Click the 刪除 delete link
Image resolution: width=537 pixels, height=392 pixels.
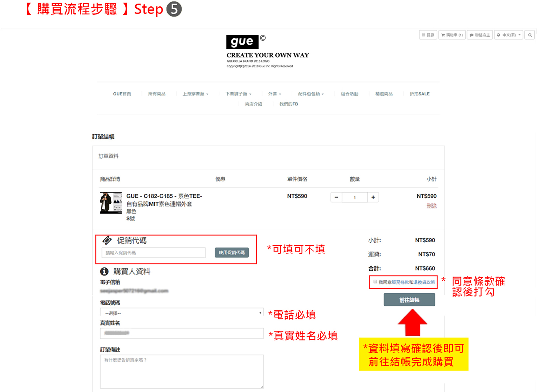click(x=431, y=206)
